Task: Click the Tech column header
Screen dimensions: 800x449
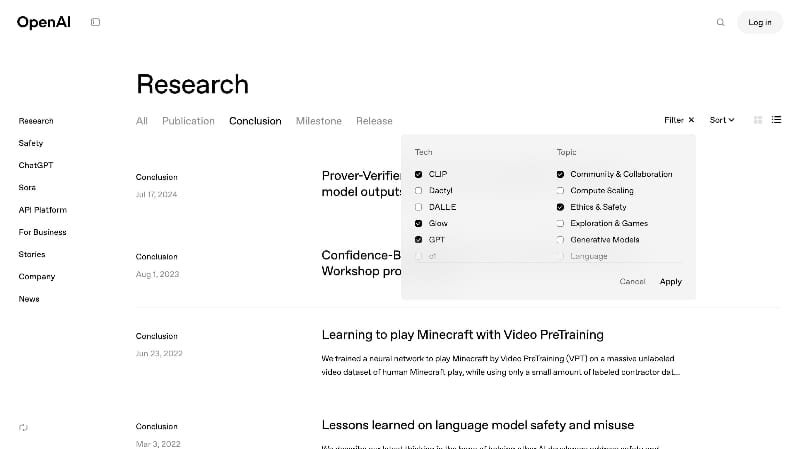Action: pyautogui.click(x=423, y=152)
